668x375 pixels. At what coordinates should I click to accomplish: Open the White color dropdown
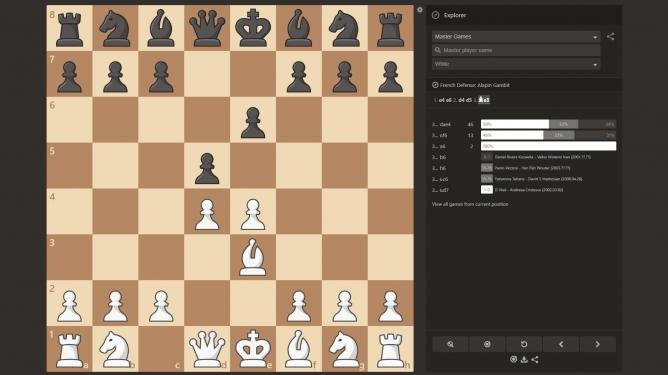click(x=516, y=64)
